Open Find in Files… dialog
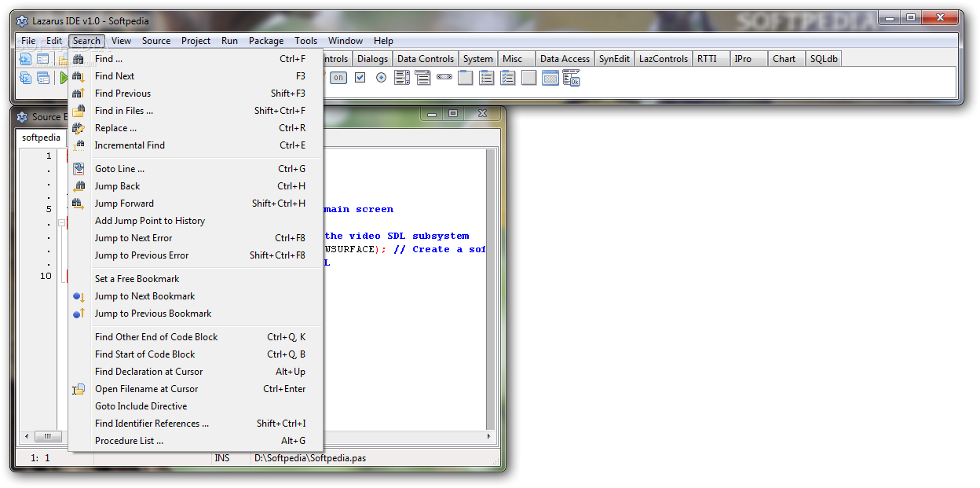The height and width of the screenshot is (488, 980). click(196, 111)
